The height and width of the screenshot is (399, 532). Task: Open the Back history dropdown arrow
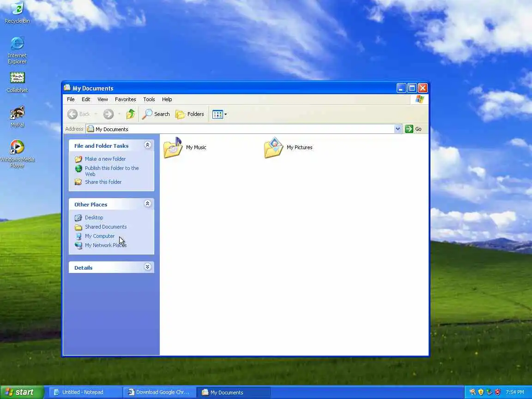coord(96,114)
